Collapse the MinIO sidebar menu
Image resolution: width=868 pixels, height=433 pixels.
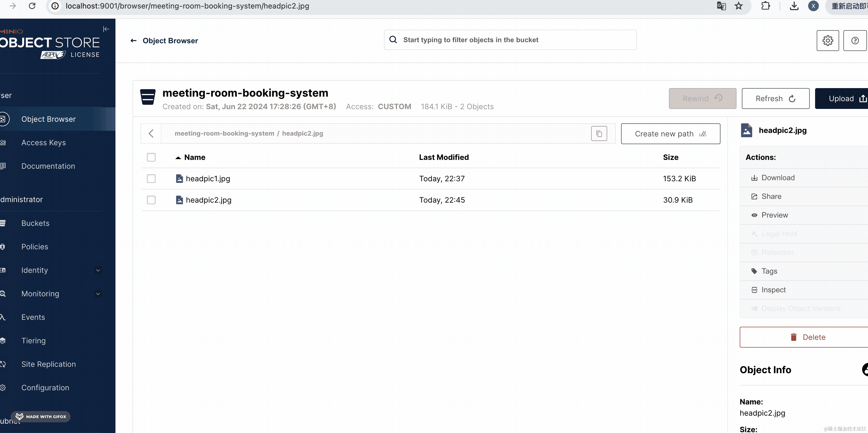click(x=106, y=29)
